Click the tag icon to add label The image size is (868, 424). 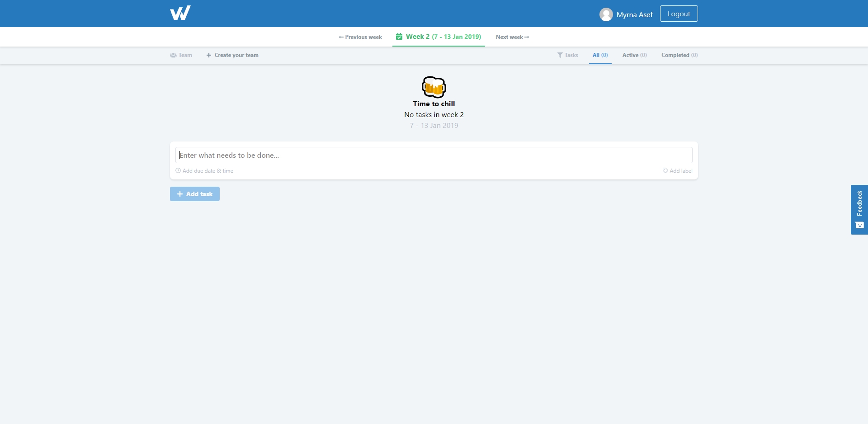click(665, 171)
